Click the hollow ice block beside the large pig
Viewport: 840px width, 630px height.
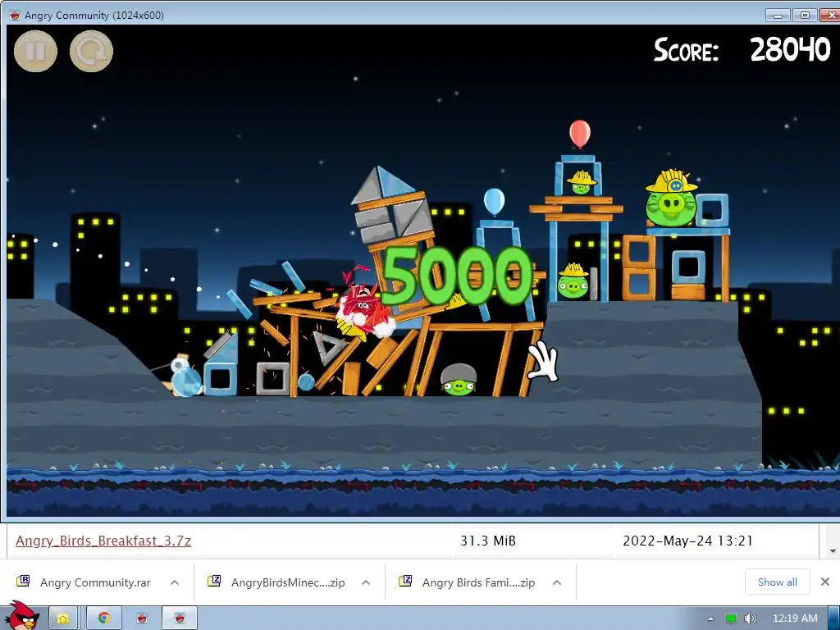[x=712, y=210]
